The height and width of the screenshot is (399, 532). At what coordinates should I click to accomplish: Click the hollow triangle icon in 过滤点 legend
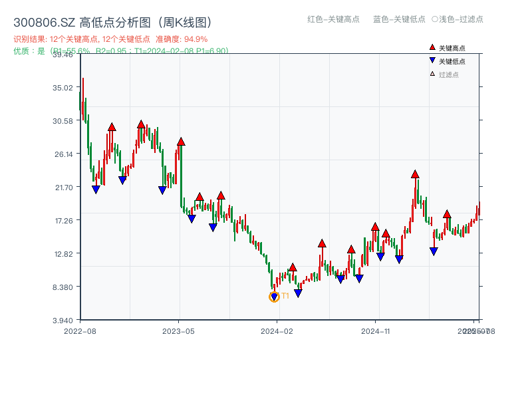click(432, 74)
